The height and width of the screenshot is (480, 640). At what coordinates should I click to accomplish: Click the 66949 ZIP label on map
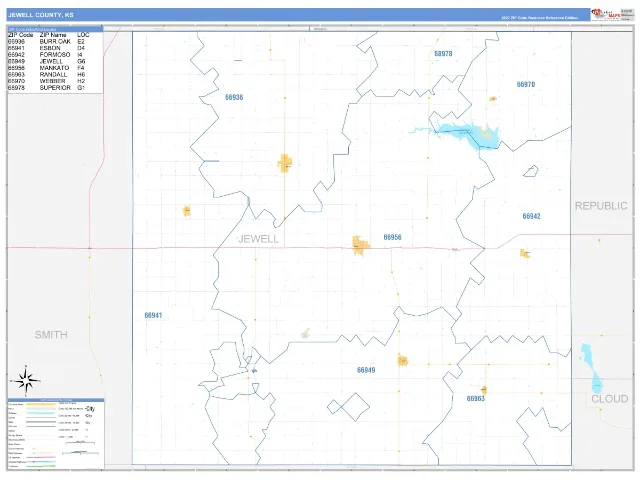(x=366, y=370)
